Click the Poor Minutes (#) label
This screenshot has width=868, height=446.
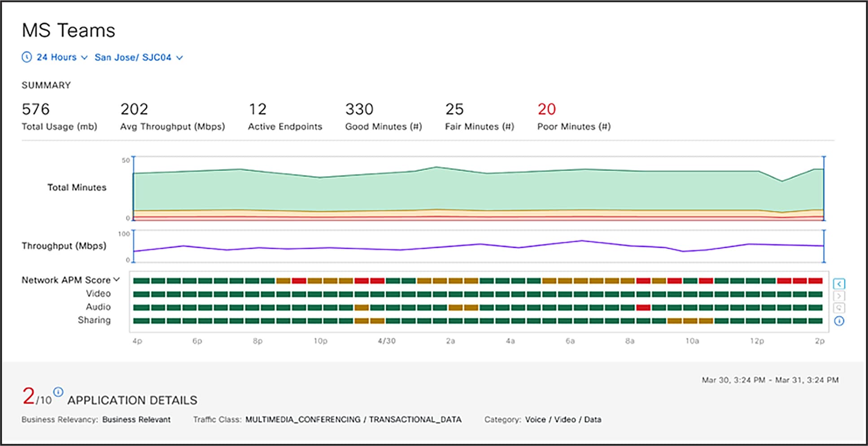point(574,127)
